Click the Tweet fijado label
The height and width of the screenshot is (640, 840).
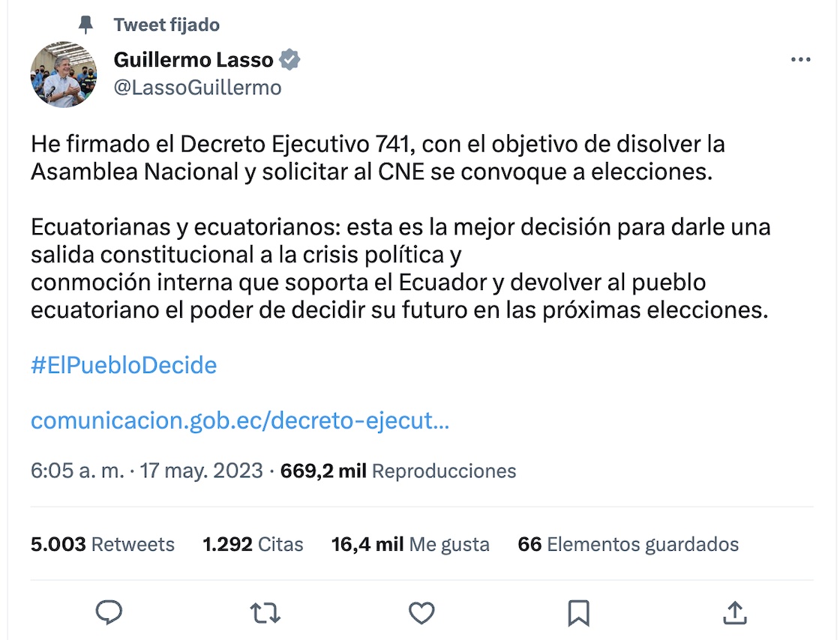pyautogui.click(x=166, y=25)
